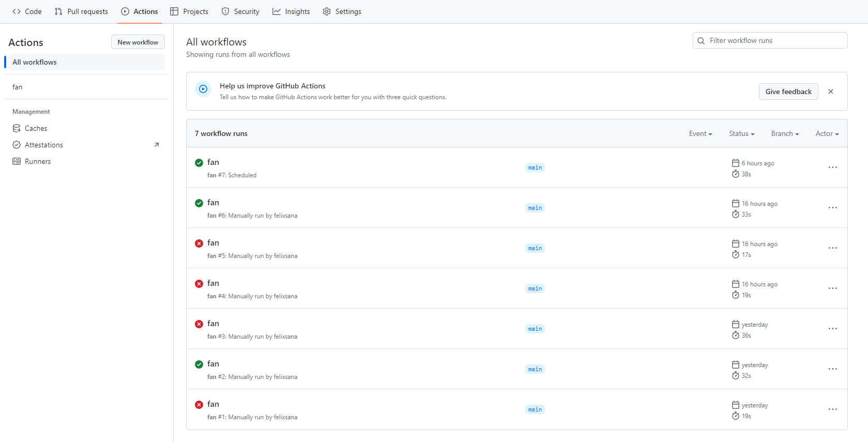Screen dimensions: 868x442
Task: Open the Security tab
Action: (240, 11)
